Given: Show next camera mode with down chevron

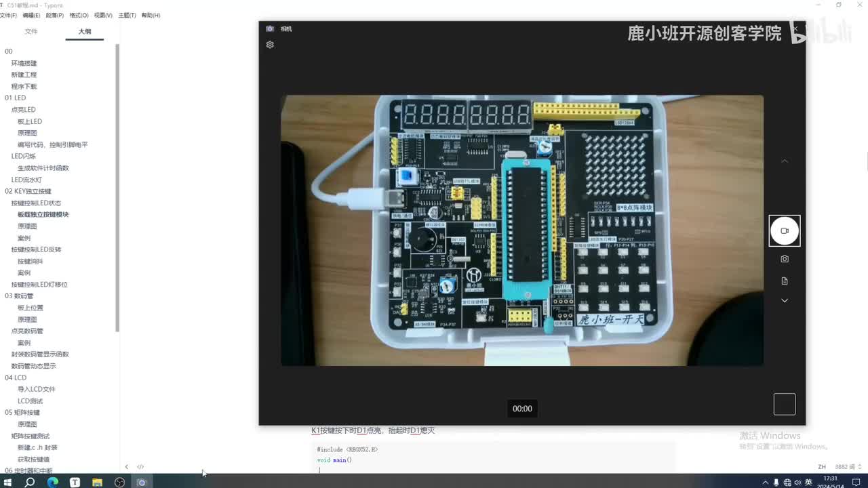Looking at the screenshot, I should tap(785, 300).
